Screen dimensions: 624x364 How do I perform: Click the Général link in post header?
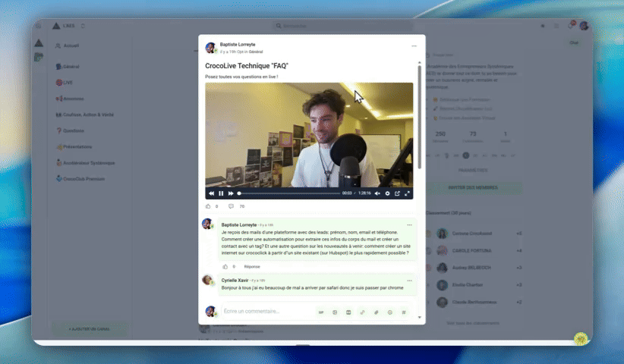point(256,52)
